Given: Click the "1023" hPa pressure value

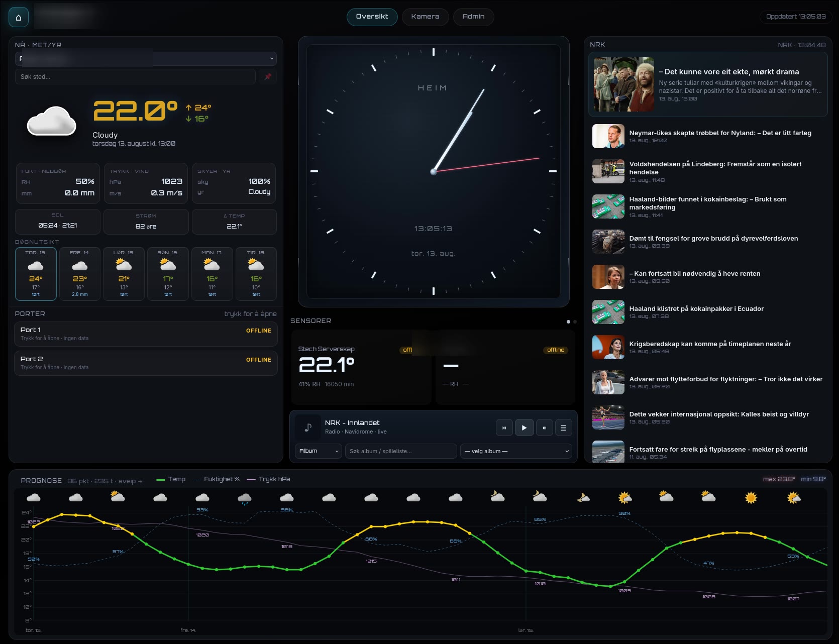Looking at the screenshot, I should (x=172, y=181).
